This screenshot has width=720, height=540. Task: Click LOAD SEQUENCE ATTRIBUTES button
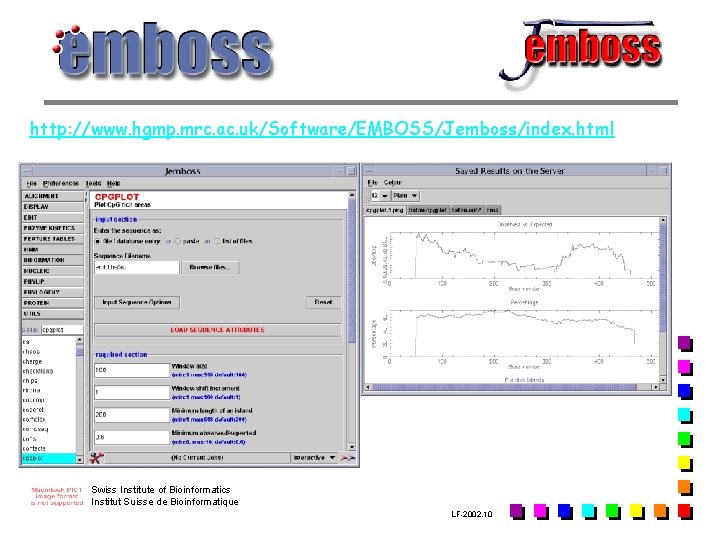click(x=218, y=330)
